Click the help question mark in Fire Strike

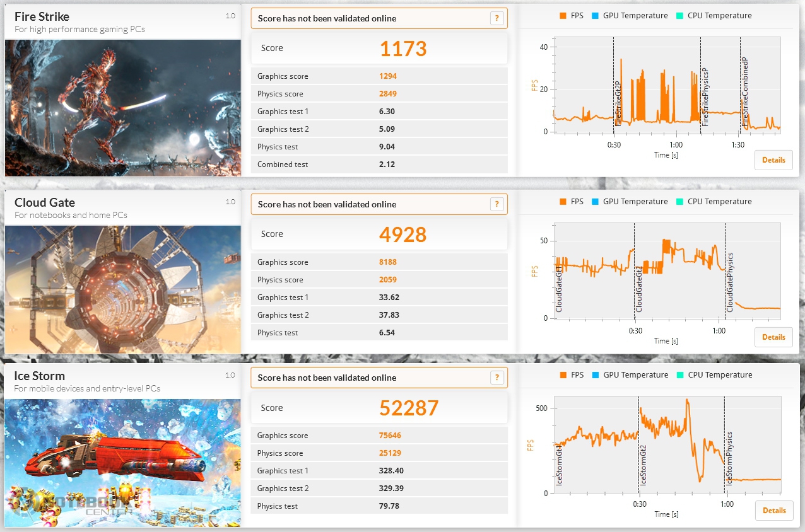497,18
